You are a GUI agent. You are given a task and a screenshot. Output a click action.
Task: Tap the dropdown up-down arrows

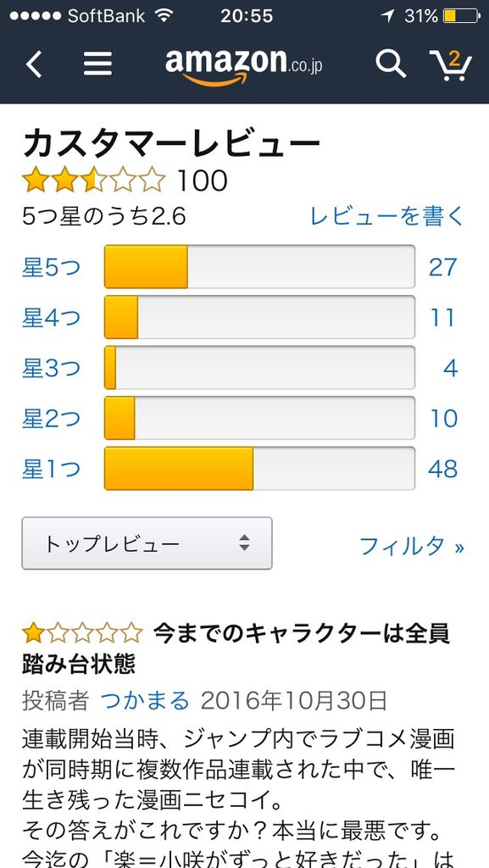point(244,543)
